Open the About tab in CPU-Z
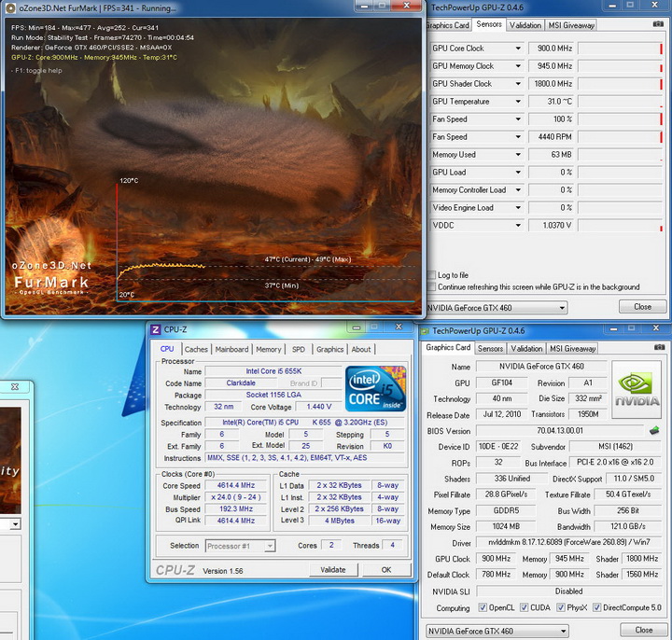 click(x=361, y=349)
